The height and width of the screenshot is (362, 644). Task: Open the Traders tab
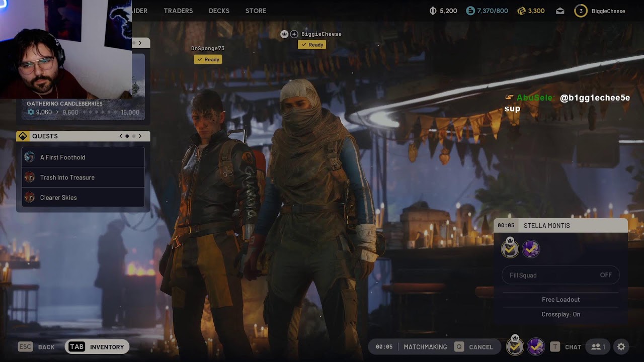click(178, 11)
